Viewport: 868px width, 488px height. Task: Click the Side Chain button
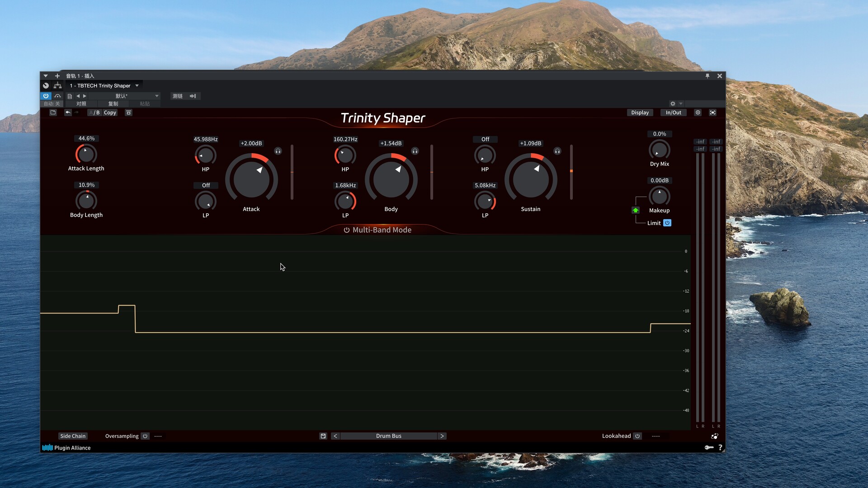73,436
